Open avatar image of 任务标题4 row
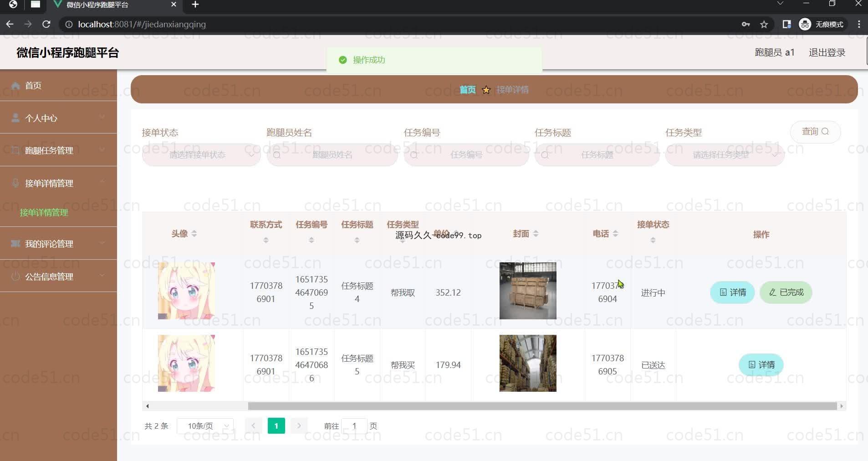The image size is (868, 461). pos(186,291)
